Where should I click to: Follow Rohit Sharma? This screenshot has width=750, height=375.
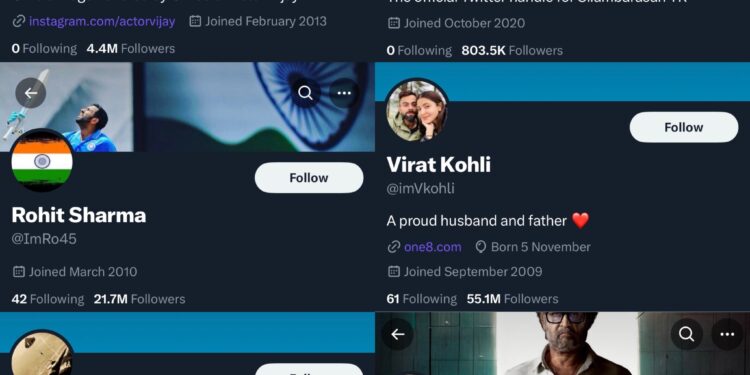tap(309, 178)
